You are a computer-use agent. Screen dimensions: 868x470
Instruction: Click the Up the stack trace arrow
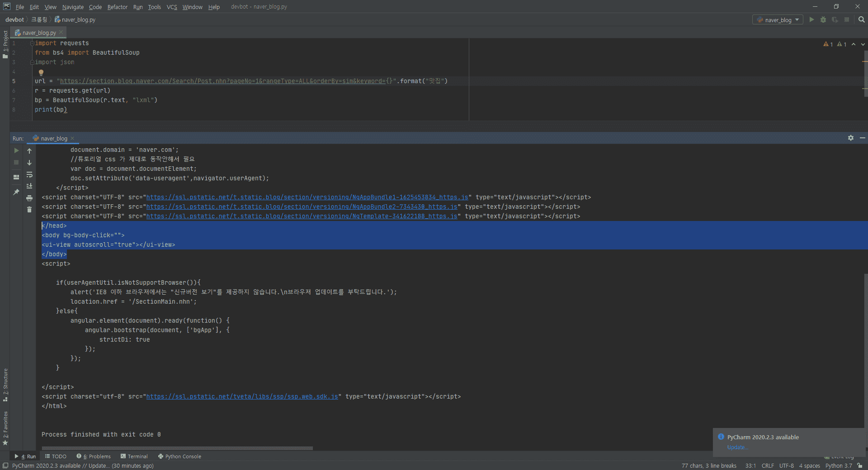coord(29,150)
